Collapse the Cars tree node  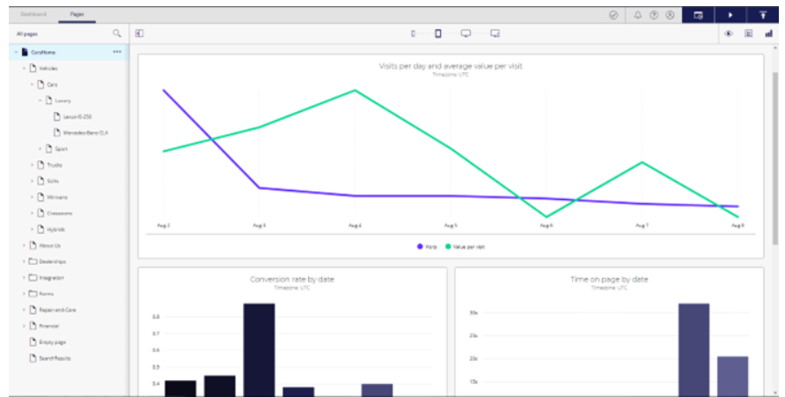(x=32, y=85)
